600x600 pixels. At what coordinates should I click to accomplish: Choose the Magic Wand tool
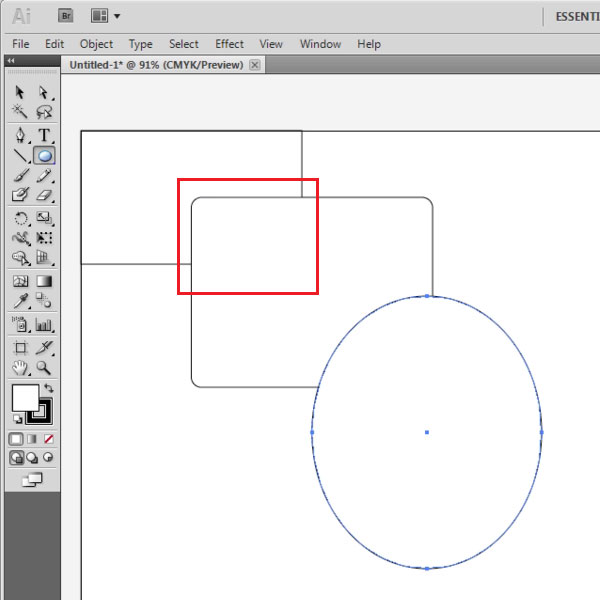point(20,112)
